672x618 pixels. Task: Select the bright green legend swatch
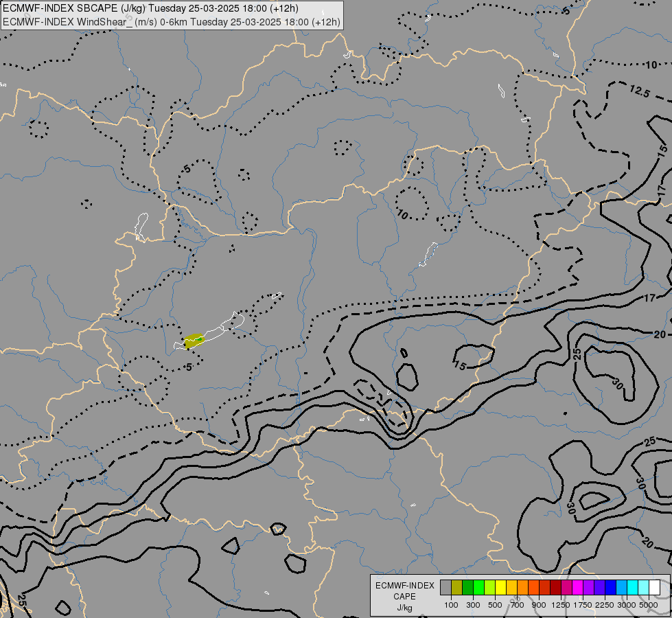tap(478, 587)
